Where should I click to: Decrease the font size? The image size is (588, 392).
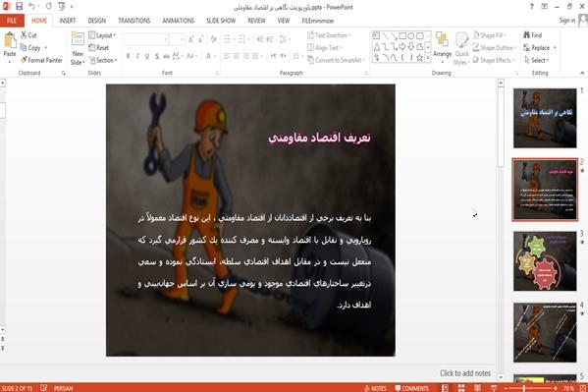pyautogui.click(x=201, y=39)
